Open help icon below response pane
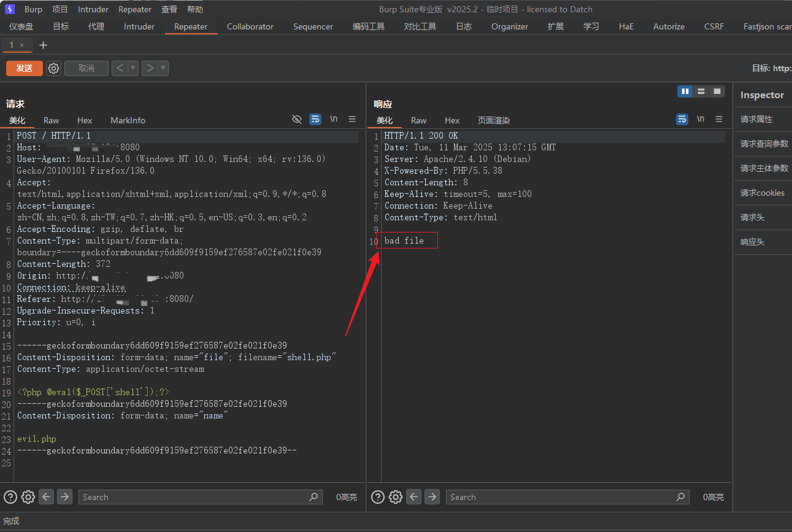 pos(378,497)
